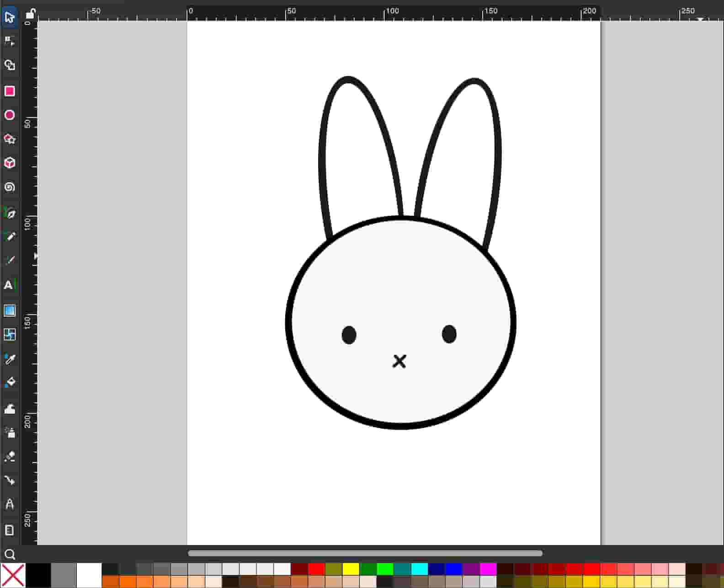Apply the large 50% gray swatch
Image resolution: width=724 pixels, height=588 pixels.
[64, 575]
